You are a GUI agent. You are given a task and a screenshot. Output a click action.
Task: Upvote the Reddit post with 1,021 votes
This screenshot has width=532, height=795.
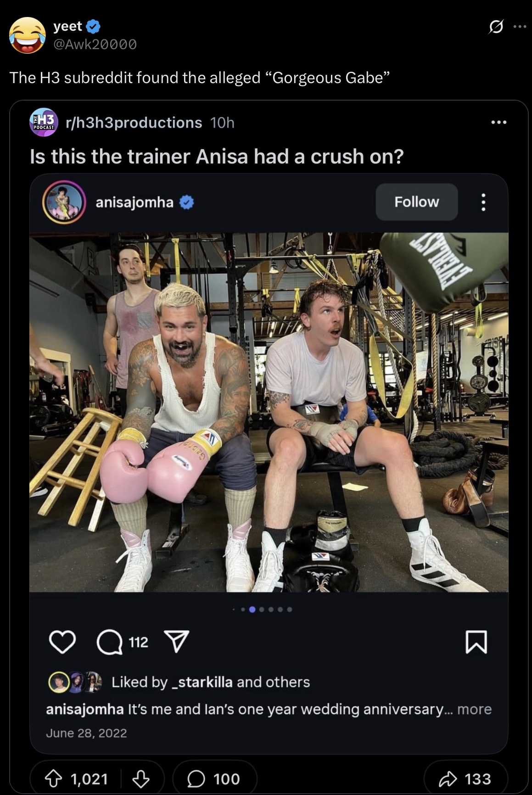point(76,779)
